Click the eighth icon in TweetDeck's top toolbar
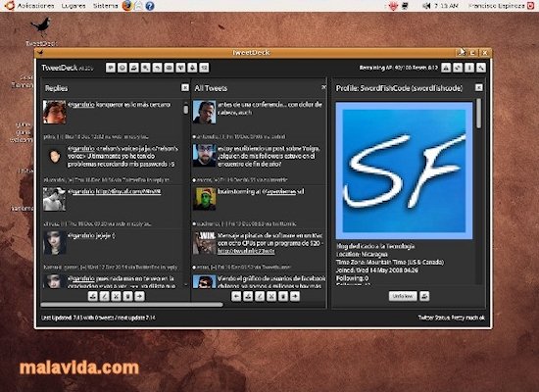 click(192, 68)
